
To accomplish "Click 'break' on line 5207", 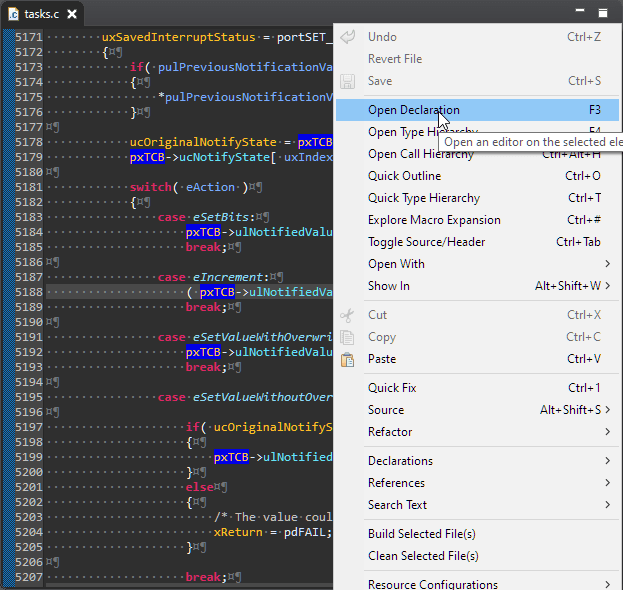I will (x=203, y=577).
